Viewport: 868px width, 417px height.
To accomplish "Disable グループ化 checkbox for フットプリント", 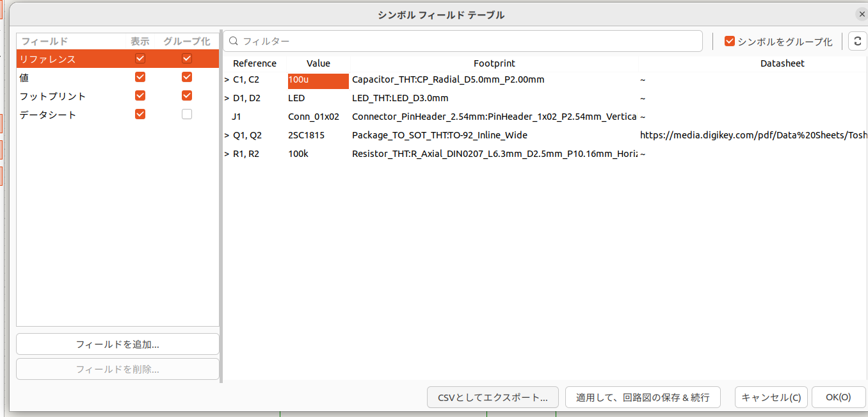I will [x=187, y=96].
